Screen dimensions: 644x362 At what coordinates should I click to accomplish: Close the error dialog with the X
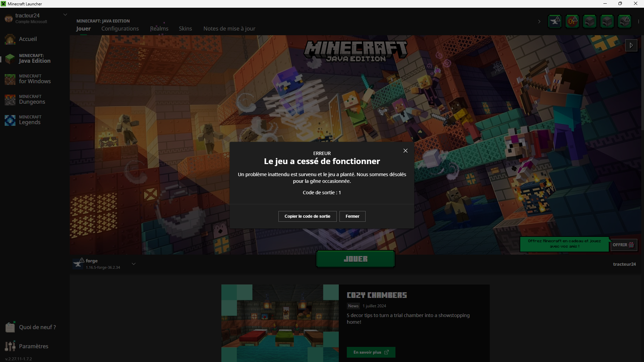406,151
